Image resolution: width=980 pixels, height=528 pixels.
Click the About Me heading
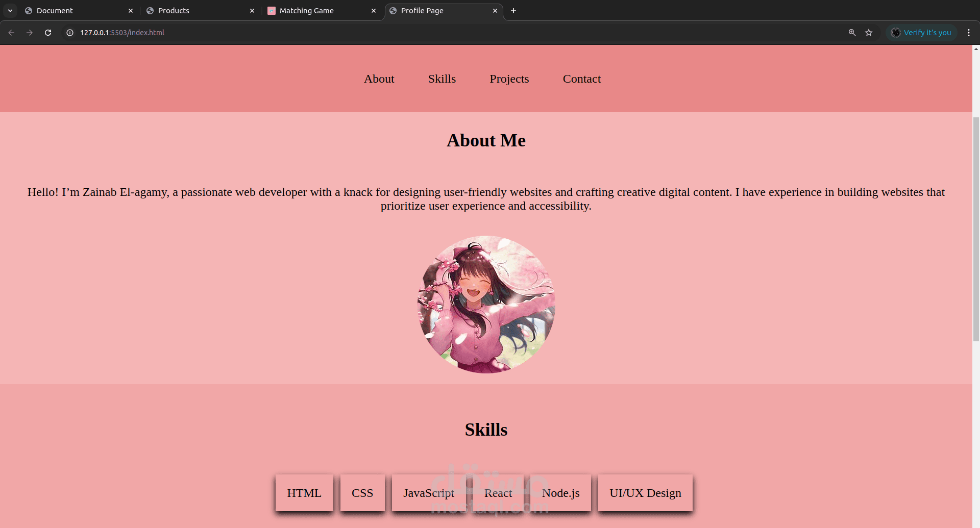486,140
